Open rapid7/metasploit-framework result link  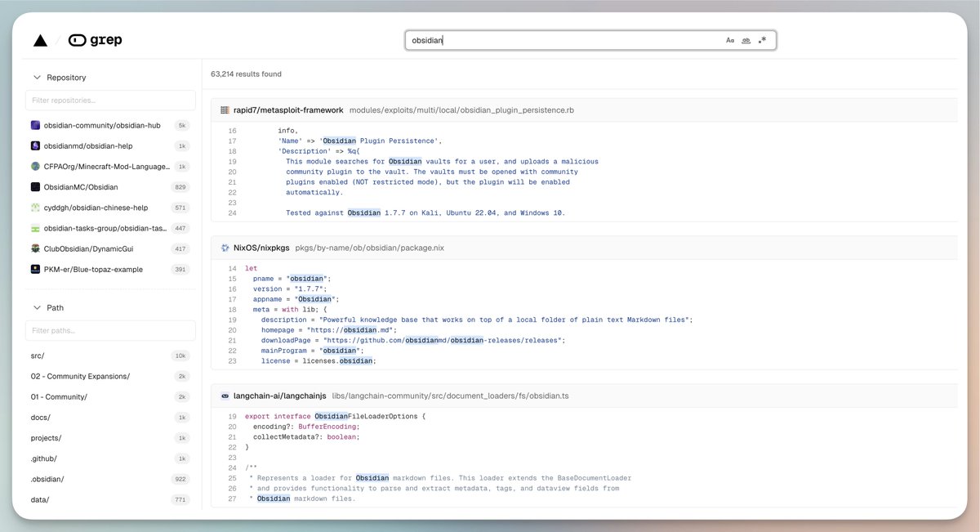(x=288, y=110)
